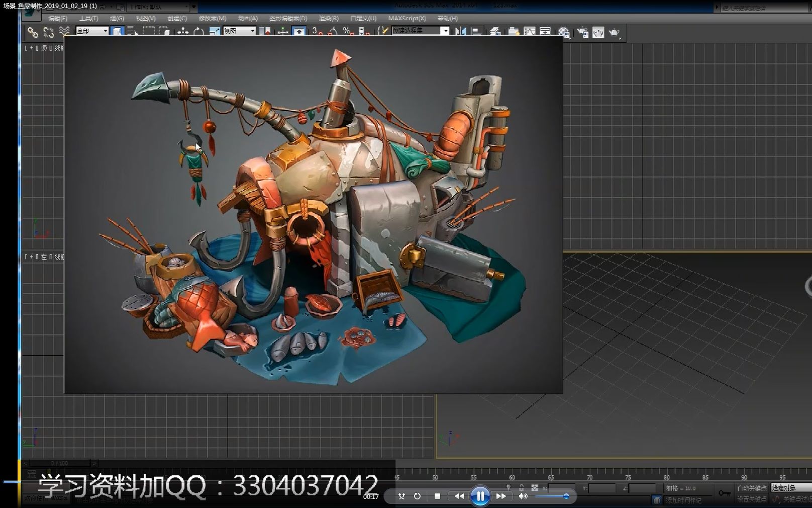Click the time slider 0 / 100 bar
This screenshot has height=508, width=812.
[x=59, y=463]
